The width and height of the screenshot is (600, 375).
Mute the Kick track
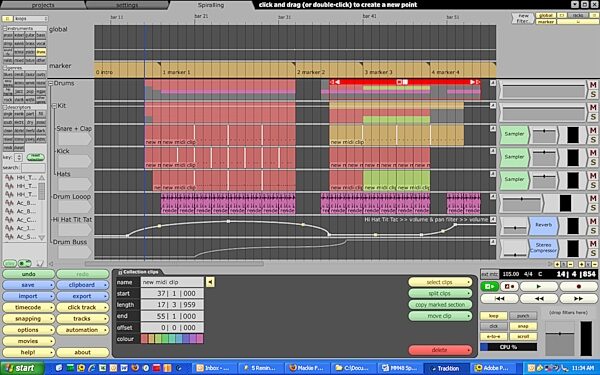coord(593,153)
